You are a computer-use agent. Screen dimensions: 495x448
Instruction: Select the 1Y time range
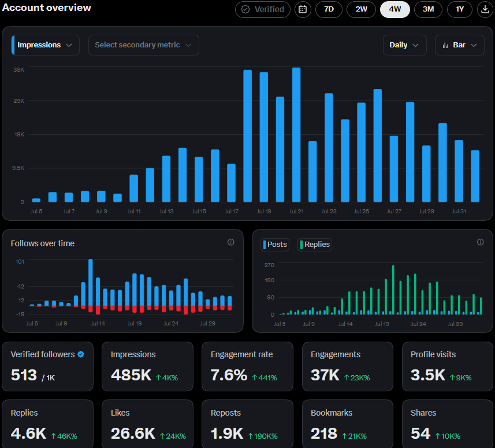point(460,9)
